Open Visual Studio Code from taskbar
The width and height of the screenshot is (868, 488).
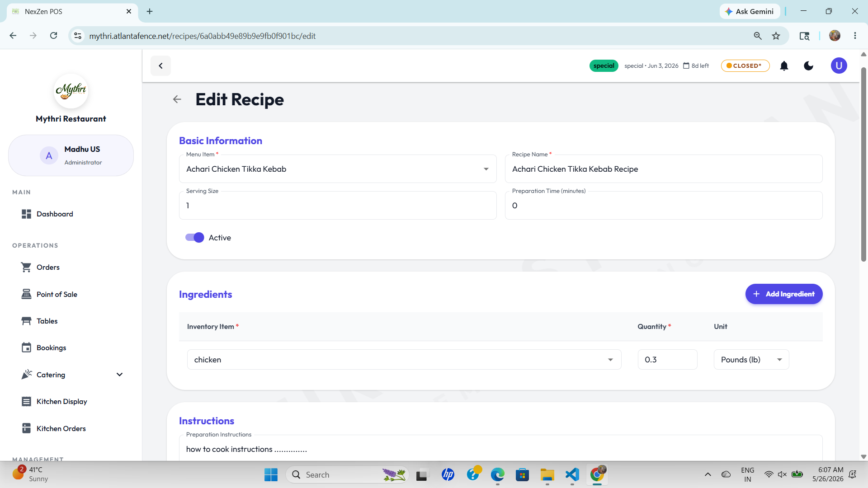pos(572,475)
